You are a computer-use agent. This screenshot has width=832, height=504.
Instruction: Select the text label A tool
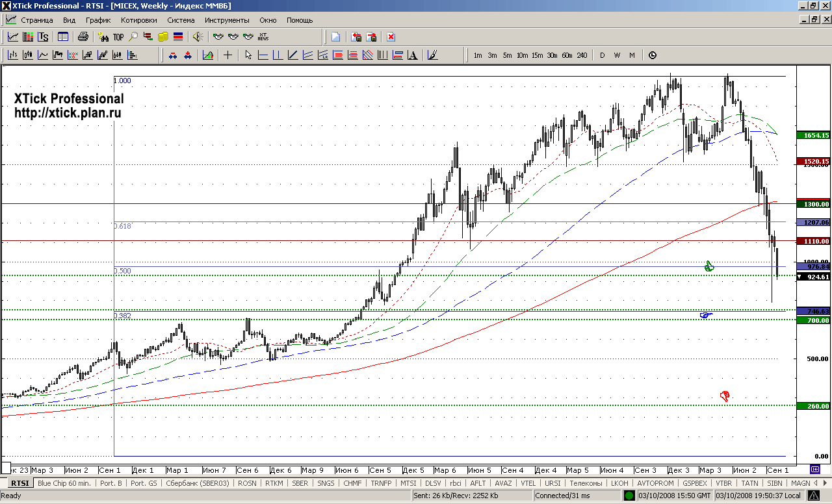point(412,55)
